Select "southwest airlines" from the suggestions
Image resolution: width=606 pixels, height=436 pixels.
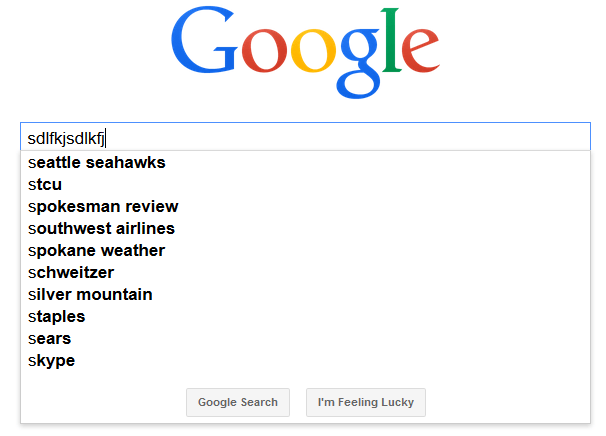[101, 228]
